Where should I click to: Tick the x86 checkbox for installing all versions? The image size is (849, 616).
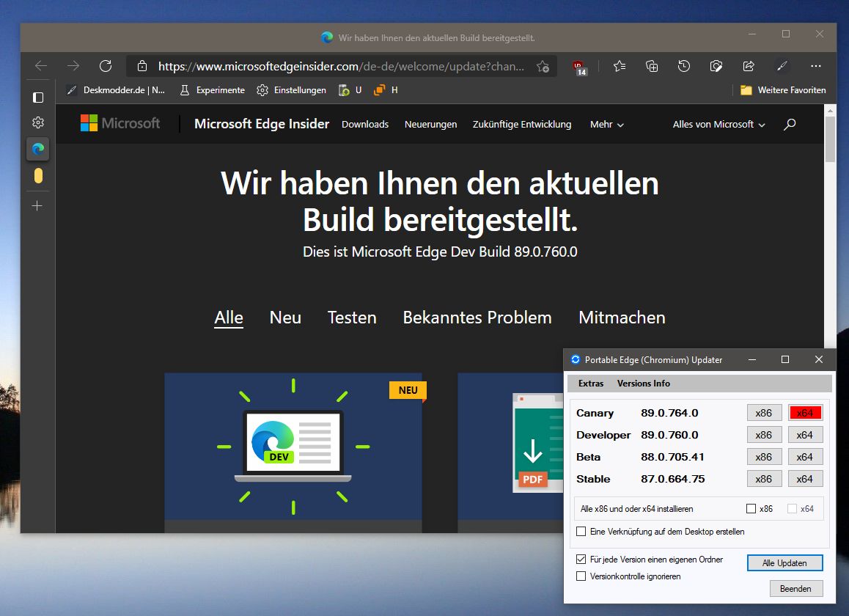751,509
